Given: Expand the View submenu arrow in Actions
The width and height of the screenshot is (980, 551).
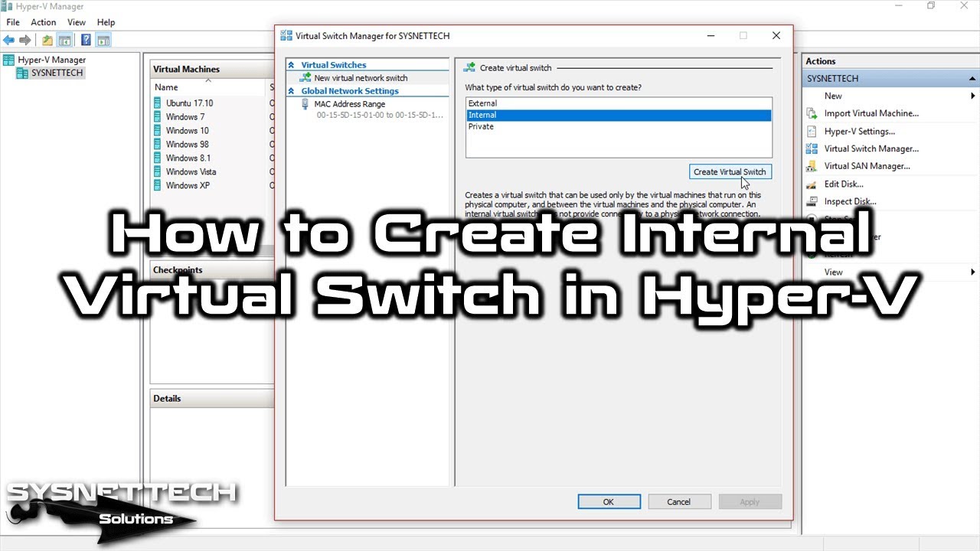Looking at the screenshot, I should [x=973, y=272].
